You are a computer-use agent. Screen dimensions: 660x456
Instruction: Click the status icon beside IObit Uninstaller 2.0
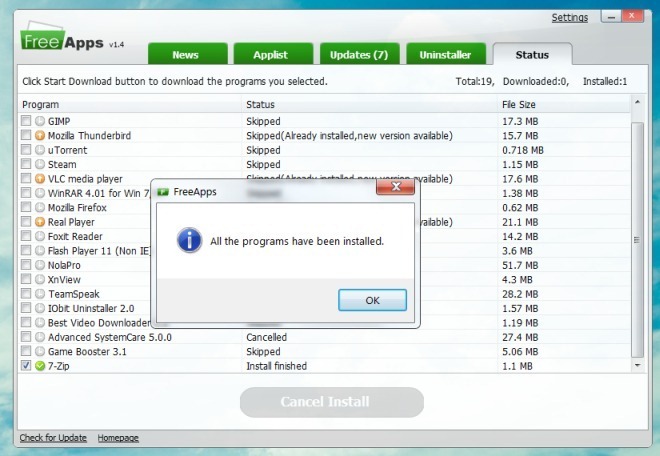click(40, 308)
